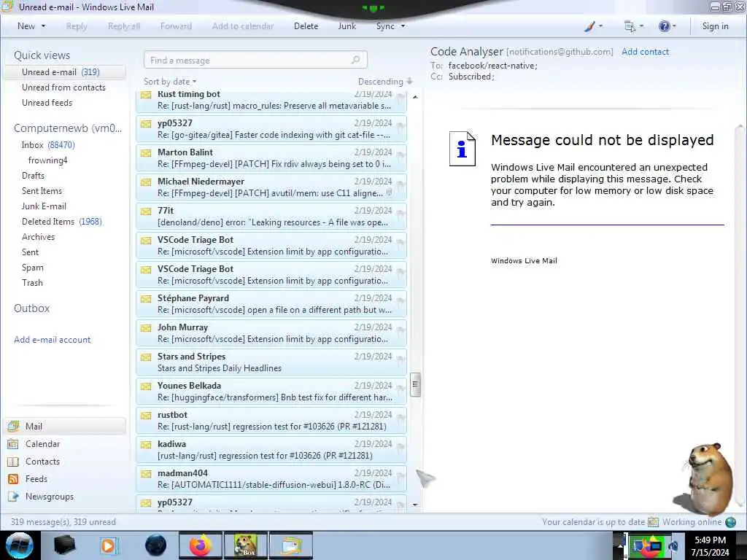Toggle Descending sort order
747x560 pixels.
(x=385, y=82)
